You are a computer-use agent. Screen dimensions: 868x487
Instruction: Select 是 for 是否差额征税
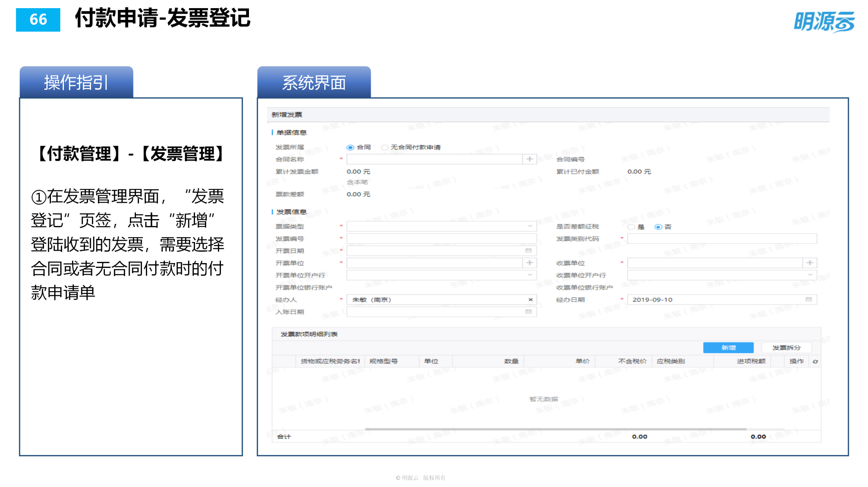pos(631,227)
